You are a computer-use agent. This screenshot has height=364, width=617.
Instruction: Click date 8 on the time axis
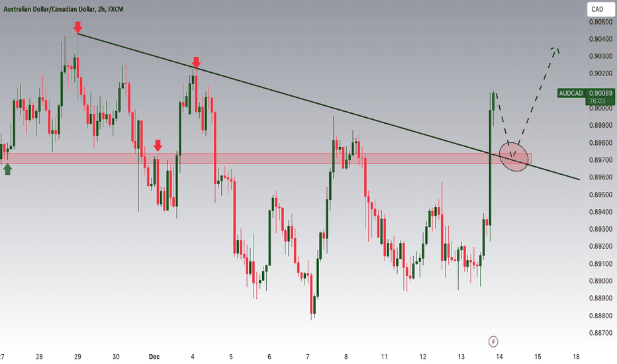[346, 357]
